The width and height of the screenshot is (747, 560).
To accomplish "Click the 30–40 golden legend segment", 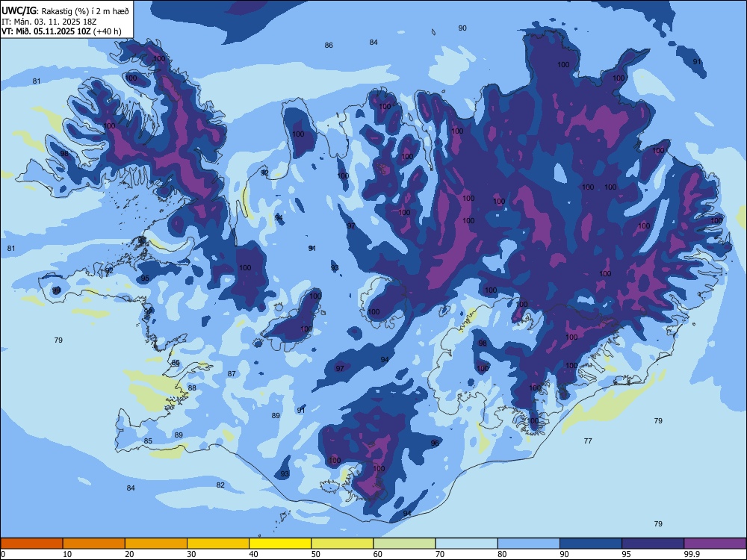I will pyautogui.click(x=218, y=544).
